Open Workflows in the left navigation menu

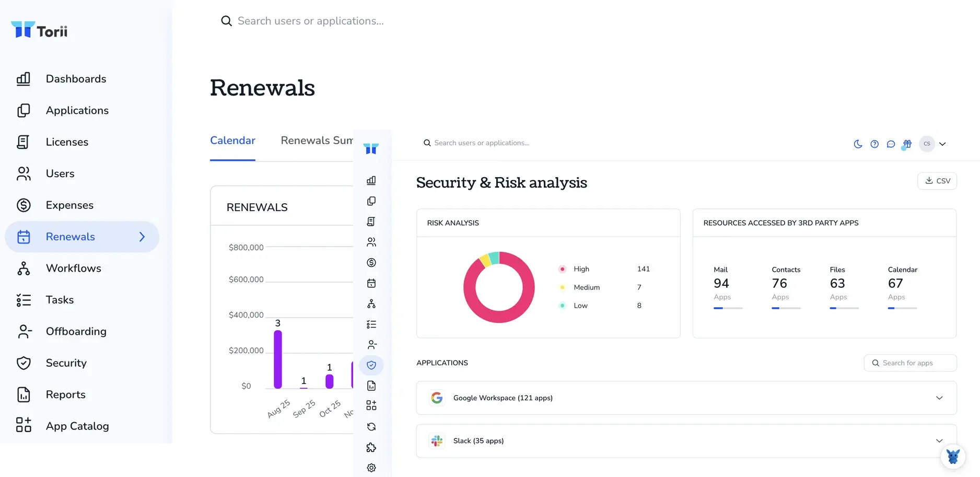point(73,268)
